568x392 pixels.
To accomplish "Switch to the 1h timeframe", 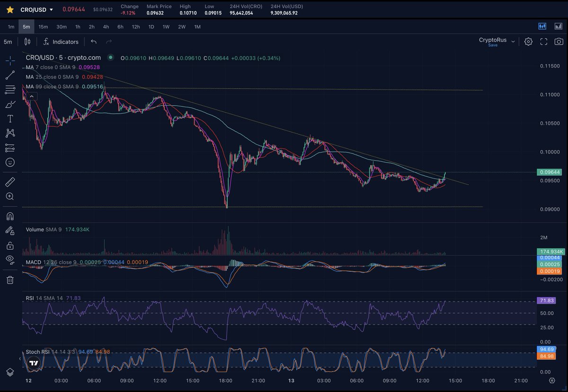I will point(78,27).
